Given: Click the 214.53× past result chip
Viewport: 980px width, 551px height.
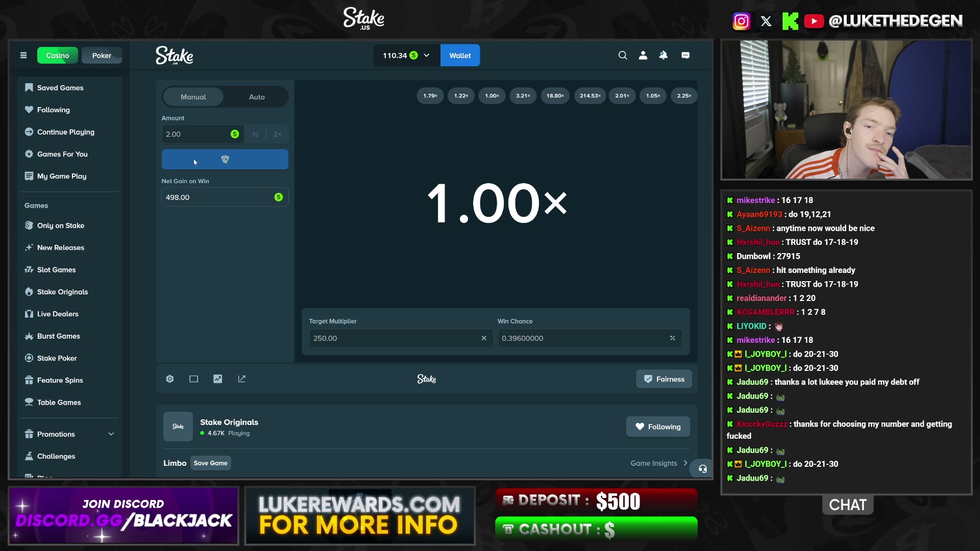Looking at the screenshot, I should pyautogui.click(x=590, y=96).
